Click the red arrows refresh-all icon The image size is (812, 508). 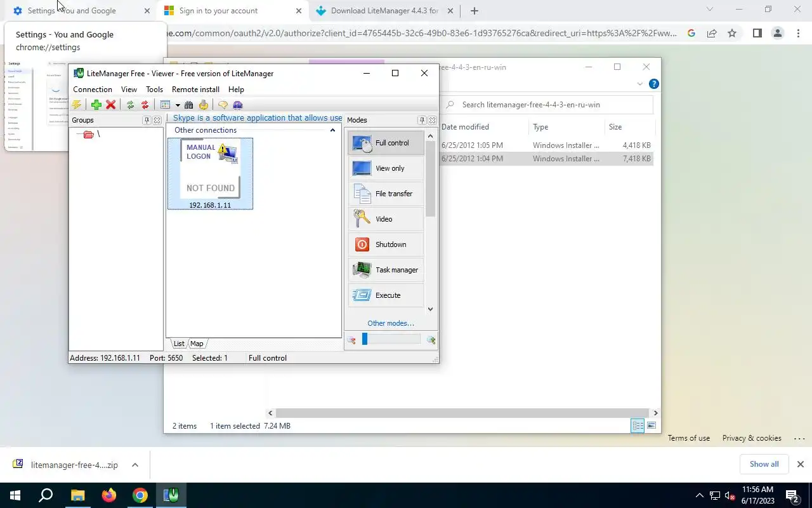145,105
